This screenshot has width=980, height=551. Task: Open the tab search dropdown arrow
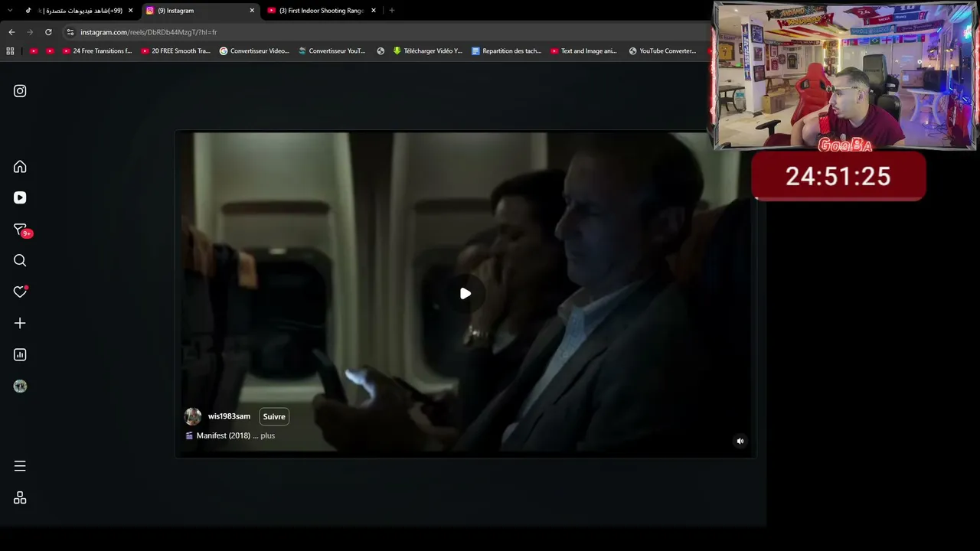click(10, 11)
